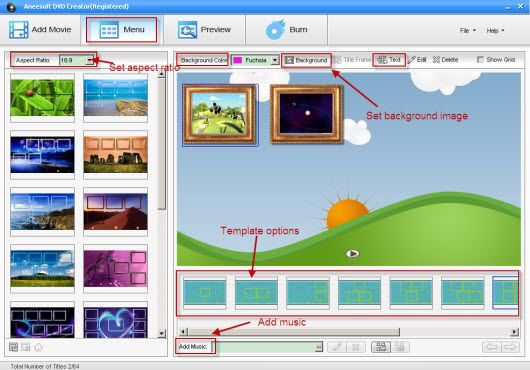This screenshot has height=370, width=530.
Task: Select the ladybug leaf menu template
Action: 42,98
